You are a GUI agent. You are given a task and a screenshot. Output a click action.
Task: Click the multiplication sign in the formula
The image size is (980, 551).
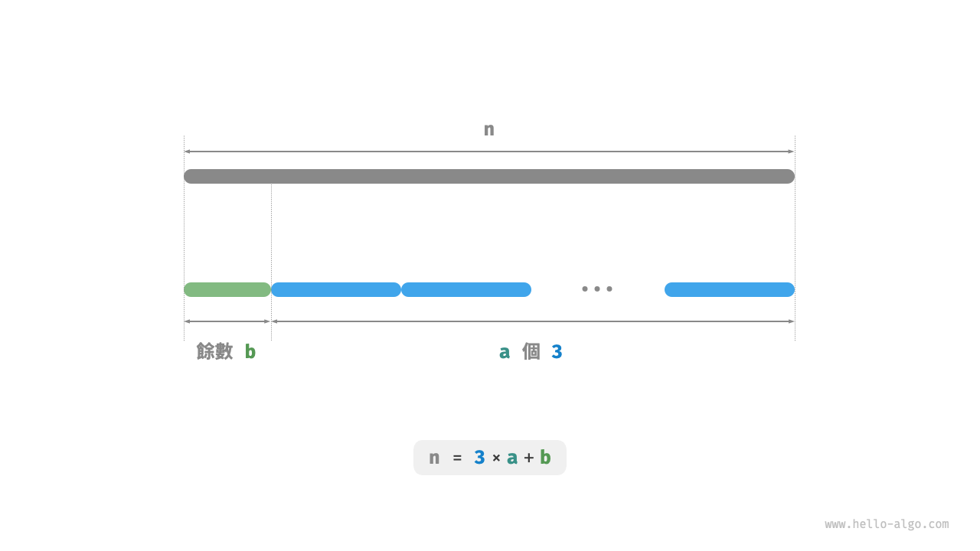496,458
